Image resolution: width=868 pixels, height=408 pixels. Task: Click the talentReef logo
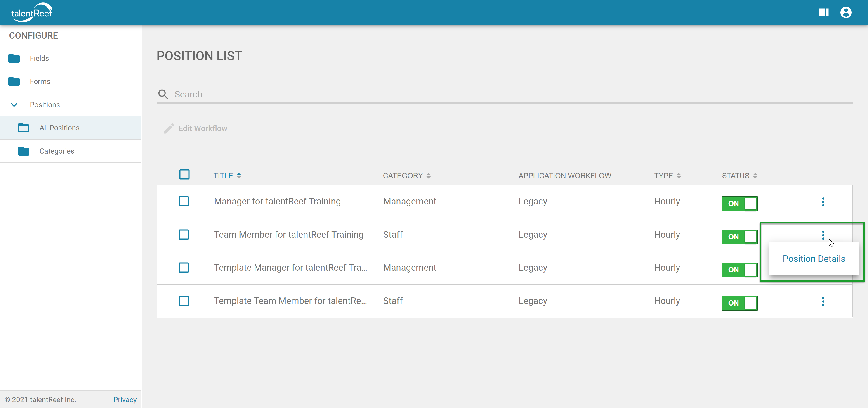(32, 13)
